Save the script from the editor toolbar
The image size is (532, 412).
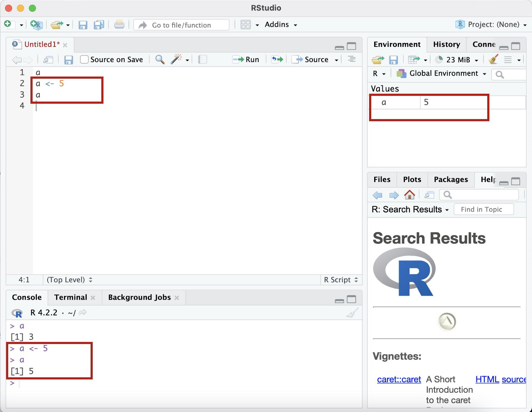tap(69, 60)
